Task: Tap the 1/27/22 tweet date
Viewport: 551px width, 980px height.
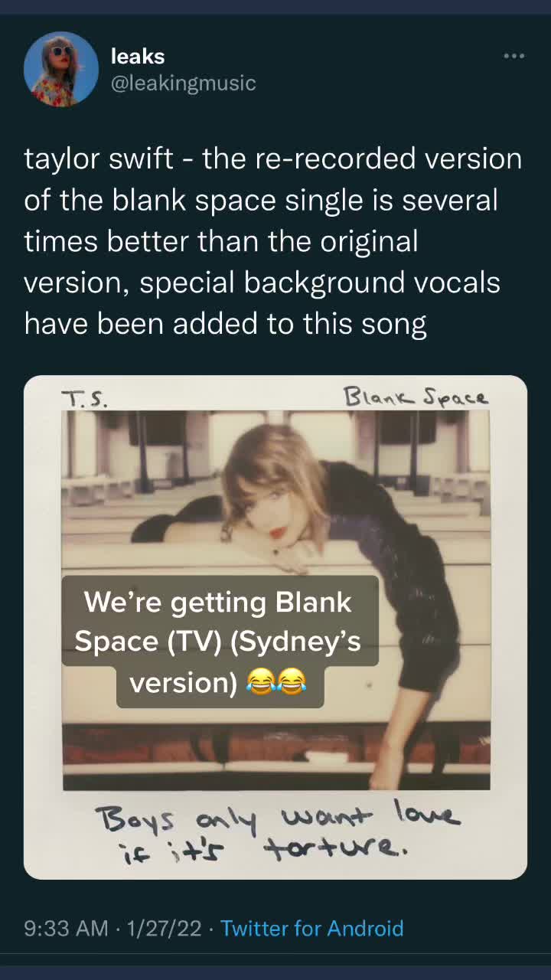Action: coord(165,929)
